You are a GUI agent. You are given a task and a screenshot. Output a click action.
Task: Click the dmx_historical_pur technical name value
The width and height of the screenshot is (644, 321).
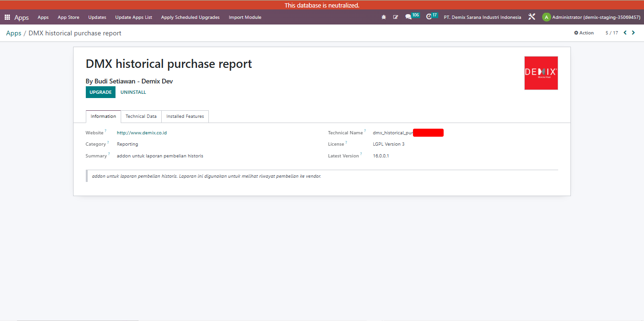[x=393, y=133]
